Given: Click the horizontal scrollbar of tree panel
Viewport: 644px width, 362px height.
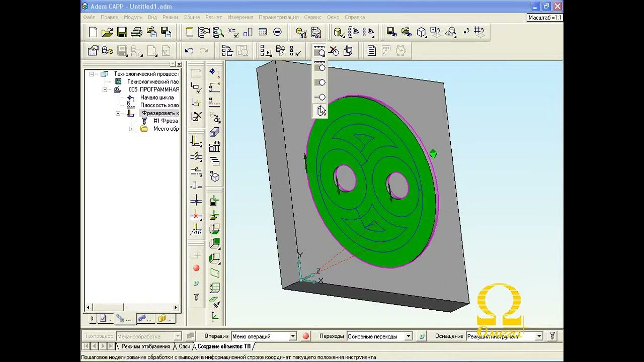Looking at the screenshot, I should 132,307.
